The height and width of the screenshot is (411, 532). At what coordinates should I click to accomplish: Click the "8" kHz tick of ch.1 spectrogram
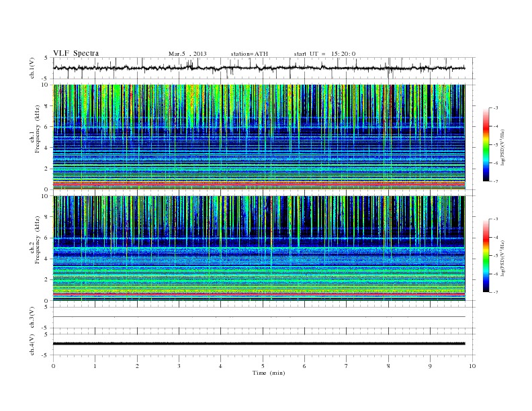click(x=46, y=106)
